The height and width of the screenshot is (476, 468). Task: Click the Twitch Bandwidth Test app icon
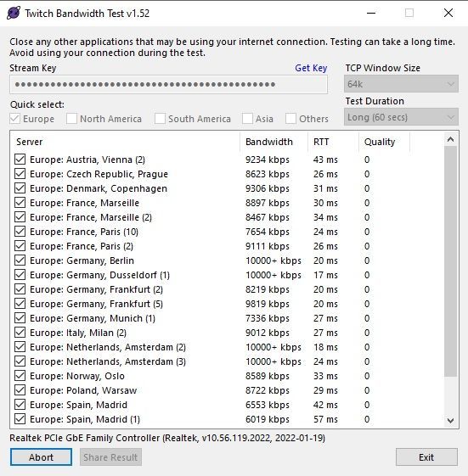point(14,13)
